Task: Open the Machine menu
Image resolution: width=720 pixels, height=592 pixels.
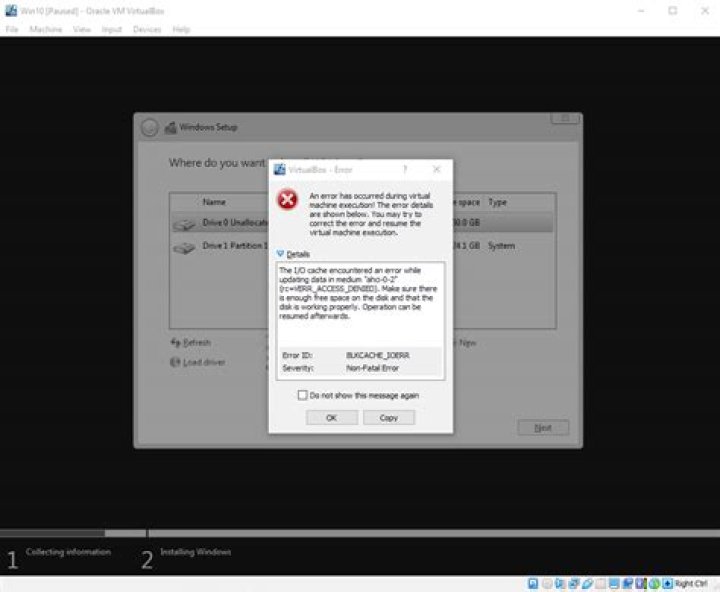Action: coord(45,29)
